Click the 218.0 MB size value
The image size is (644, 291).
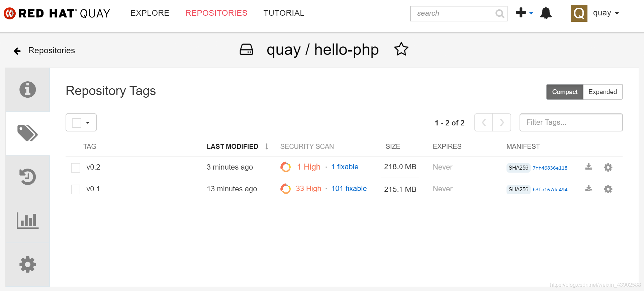[400, 167]
